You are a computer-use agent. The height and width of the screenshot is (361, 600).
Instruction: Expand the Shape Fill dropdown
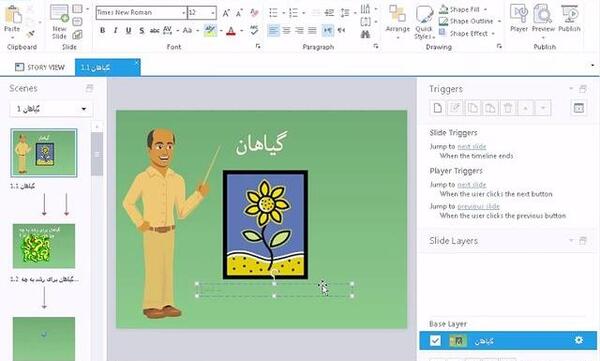[486, 9]
